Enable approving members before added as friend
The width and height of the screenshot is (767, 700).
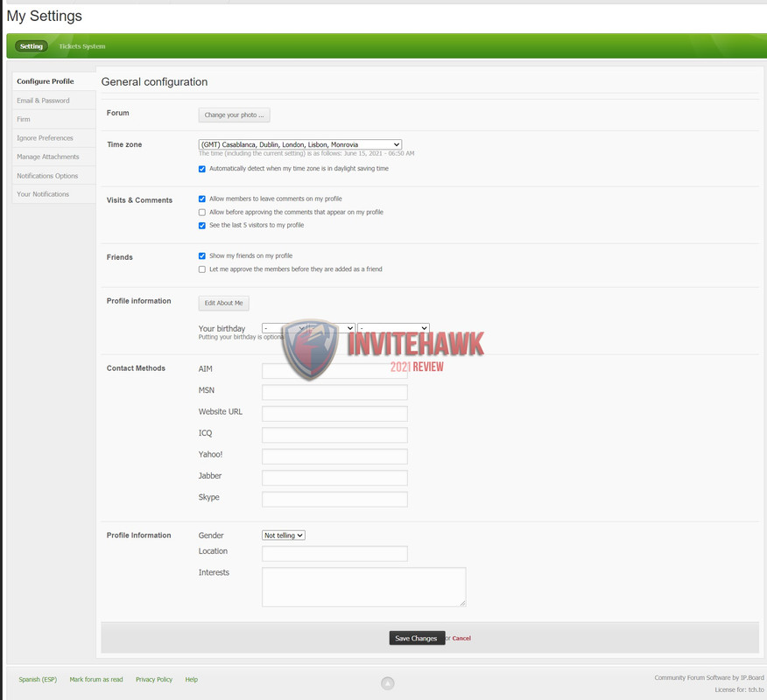(202, 269)
